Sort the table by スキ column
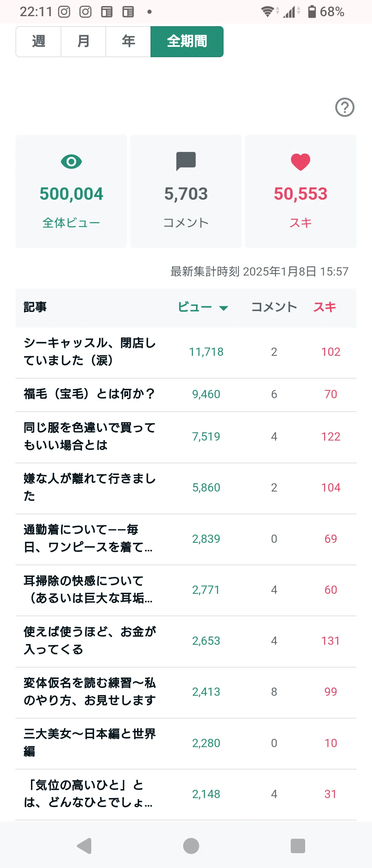 click(325, 307)
